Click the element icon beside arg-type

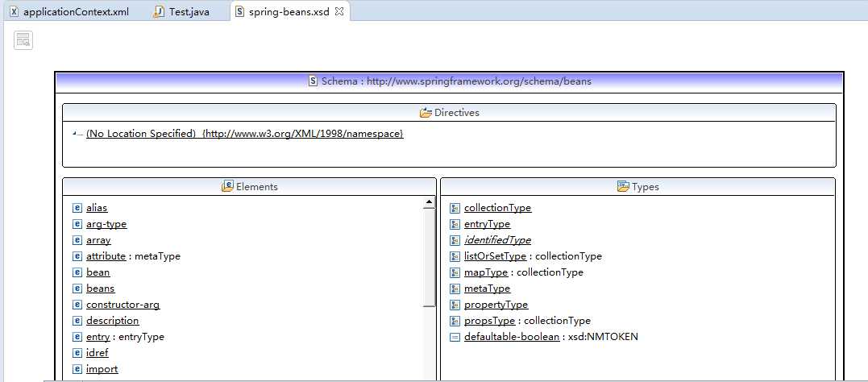click(x=77, y=224)
